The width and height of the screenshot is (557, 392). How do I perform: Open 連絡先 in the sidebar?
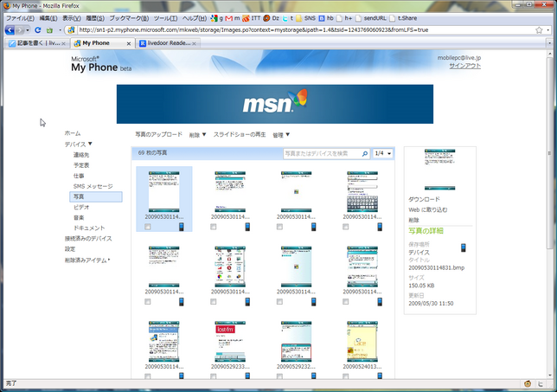tap(81, 155)
